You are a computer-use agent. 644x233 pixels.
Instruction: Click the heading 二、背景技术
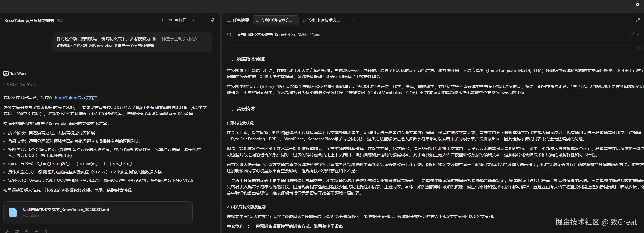241,109
